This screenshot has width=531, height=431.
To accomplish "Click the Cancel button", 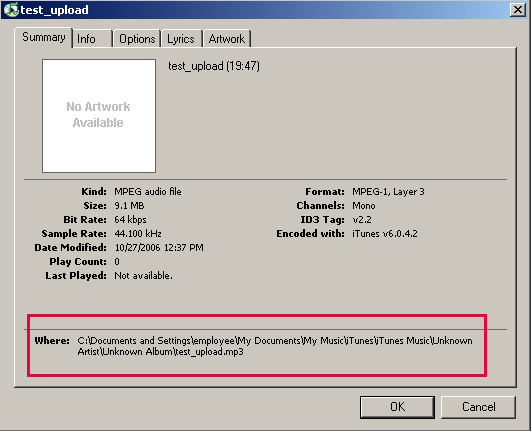I will point(479,407).
